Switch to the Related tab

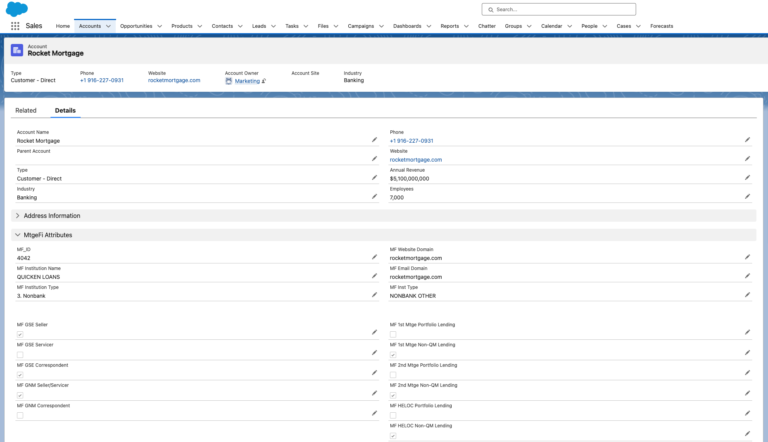pos(26,111)
